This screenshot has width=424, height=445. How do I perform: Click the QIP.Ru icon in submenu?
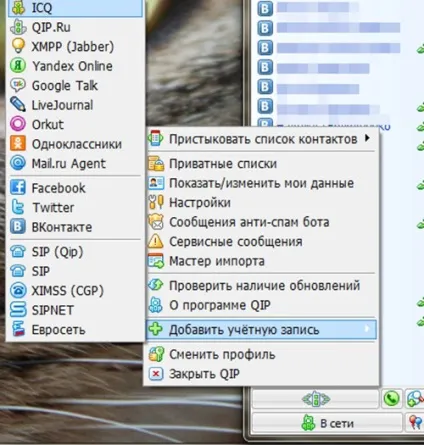tap(18, 27)
